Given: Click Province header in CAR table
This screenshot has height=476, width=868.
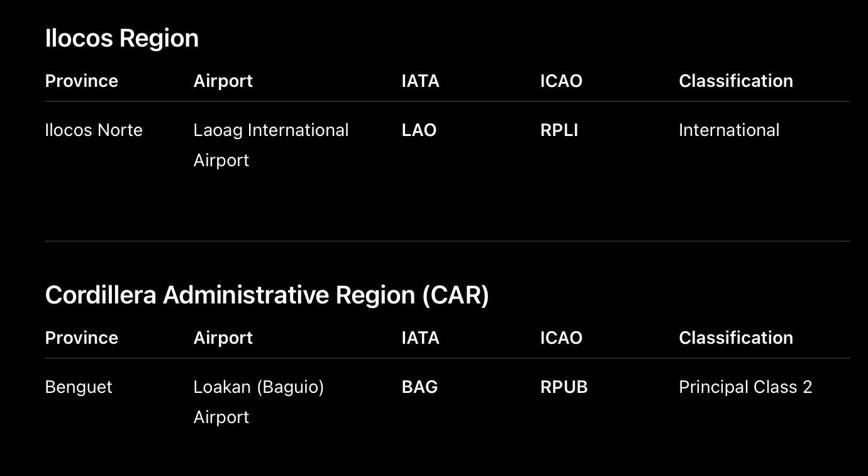Looking at the screenshot, I should pos(82,338).
